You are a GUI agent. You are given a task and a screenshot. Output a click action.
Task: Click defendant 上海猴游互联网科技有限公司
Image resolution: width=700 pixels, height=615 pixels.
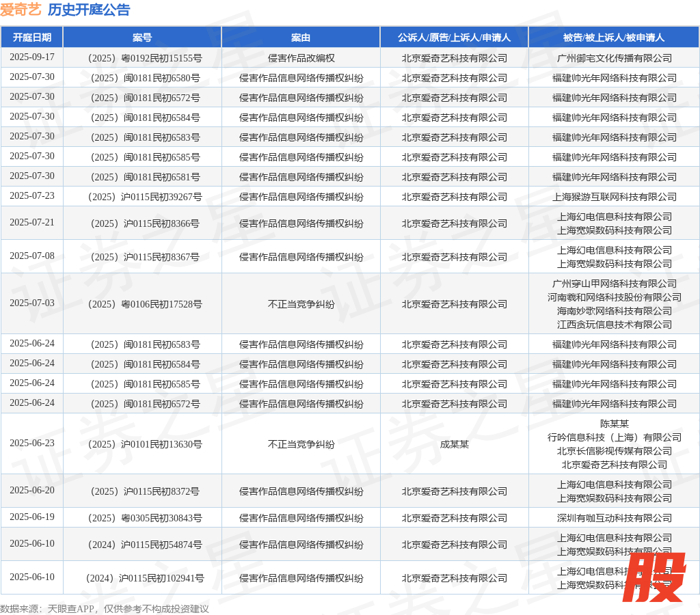click(x=614, y=197)
